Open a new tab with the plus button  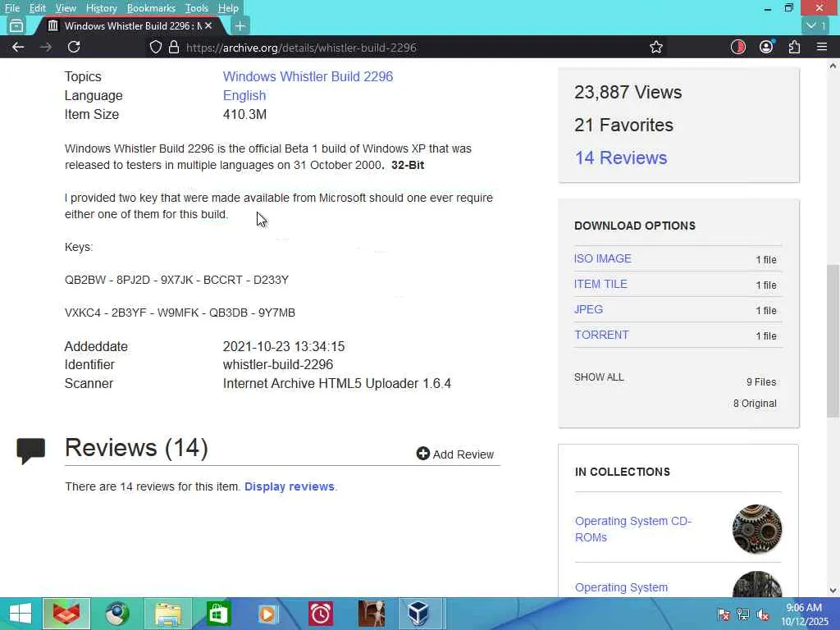tap(240, 25)
